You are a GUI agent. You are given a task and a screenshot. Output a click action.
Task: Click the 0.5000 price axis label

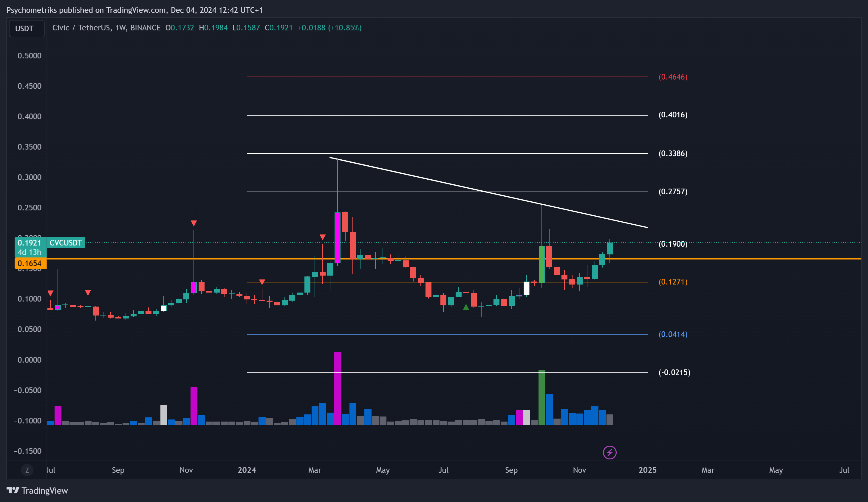click(x=29, y=56)
